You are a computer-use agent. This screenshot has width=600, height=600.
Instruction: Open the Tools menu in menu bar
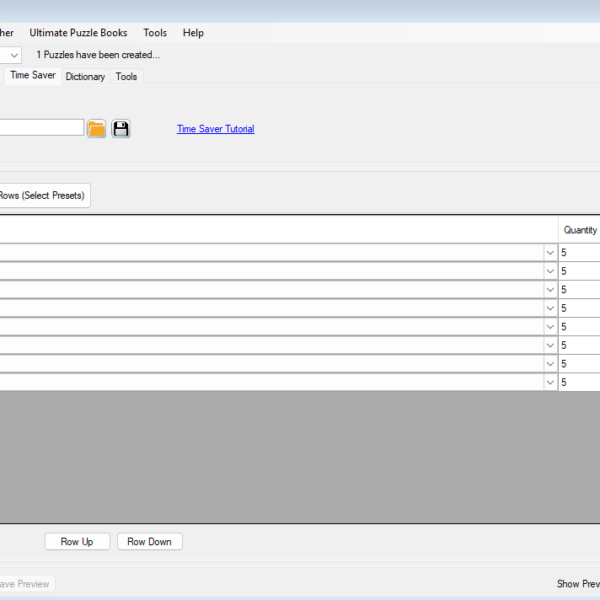tap(155, 33)
